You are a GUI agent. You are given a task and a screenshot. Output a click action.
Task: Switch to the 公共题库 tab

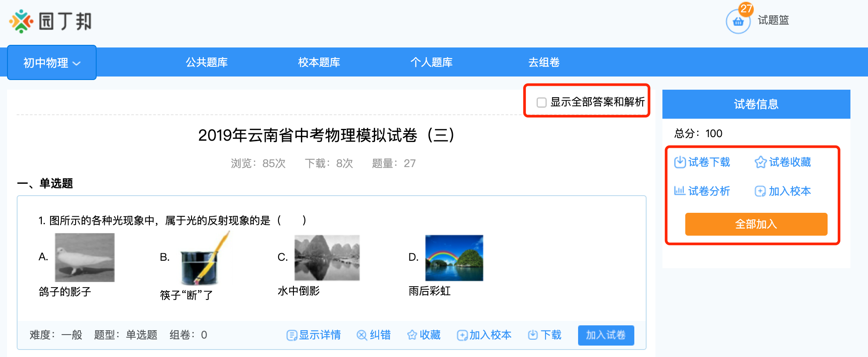pyautogui.click(x=206, y=62)
